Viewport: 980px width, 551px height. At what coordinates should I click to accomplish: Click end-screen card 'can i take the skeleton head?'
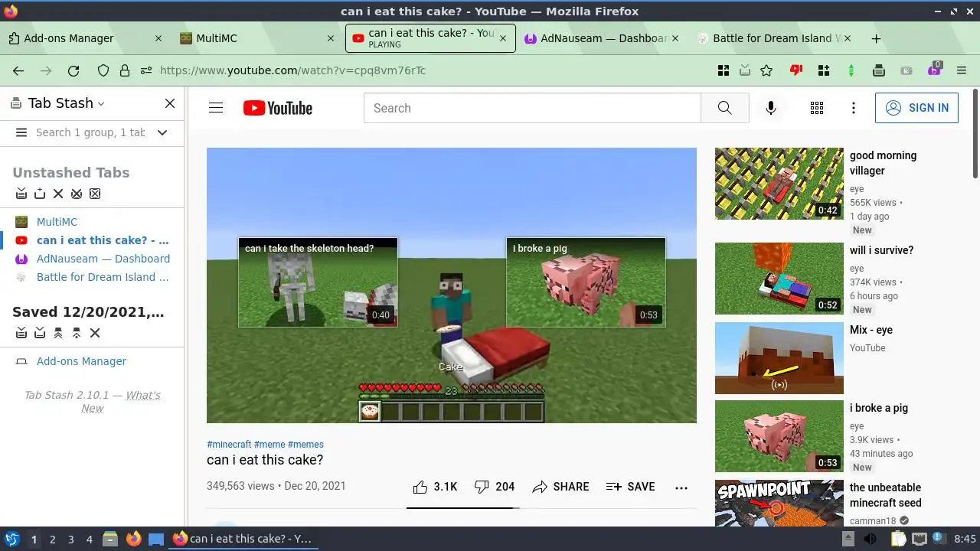coord(318,282)
